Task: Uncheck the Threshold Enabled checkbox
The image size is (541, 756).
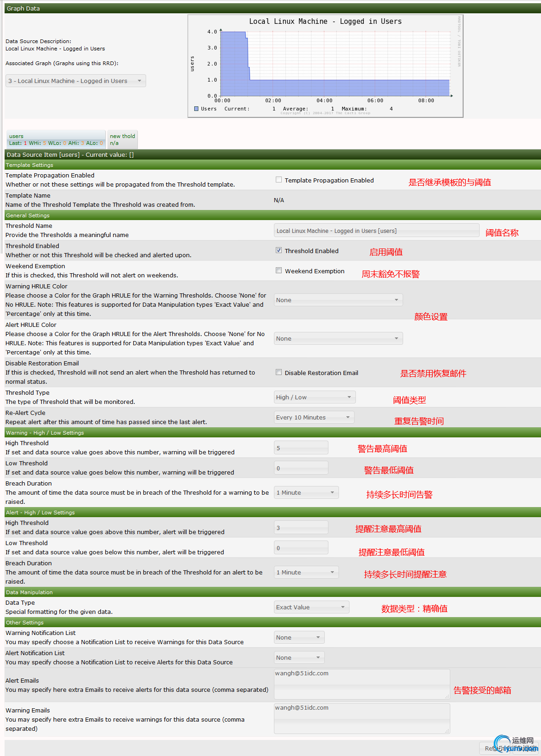Action: pos(279,250)
